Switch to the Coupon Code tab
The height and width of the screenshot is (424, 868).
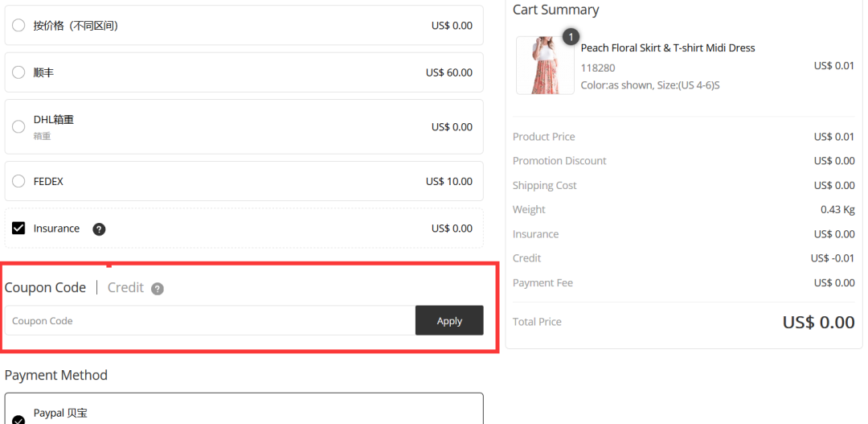pos(45,288)
